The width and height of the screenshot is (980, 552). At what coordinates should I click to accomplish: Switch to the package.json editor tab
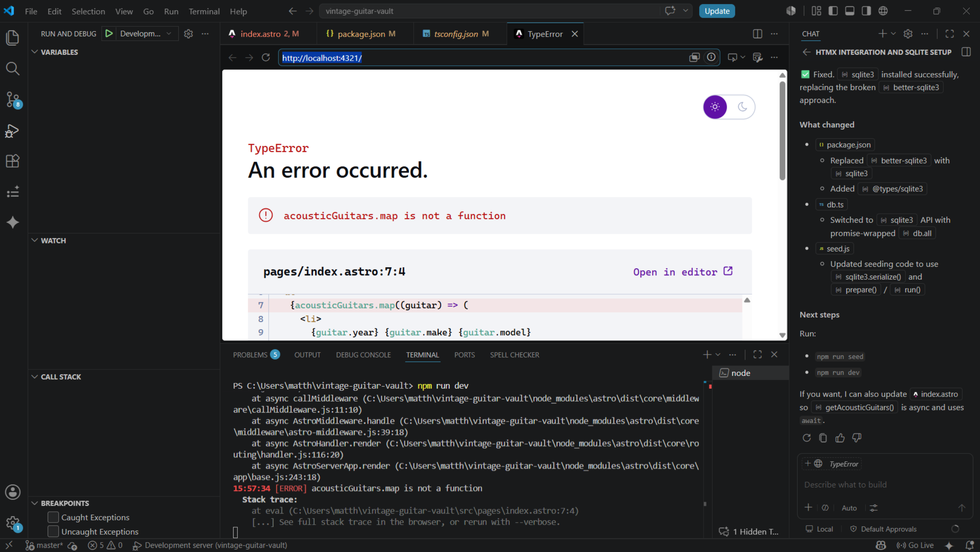click(361, 34)
